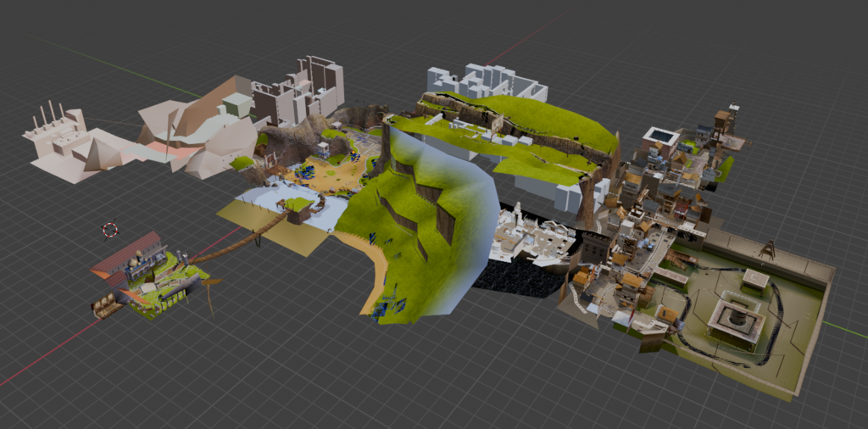The height and width of the screenshot is (429, 868).
Task: Select the A-frame structure on arena wall
Action: click(767, 249)
